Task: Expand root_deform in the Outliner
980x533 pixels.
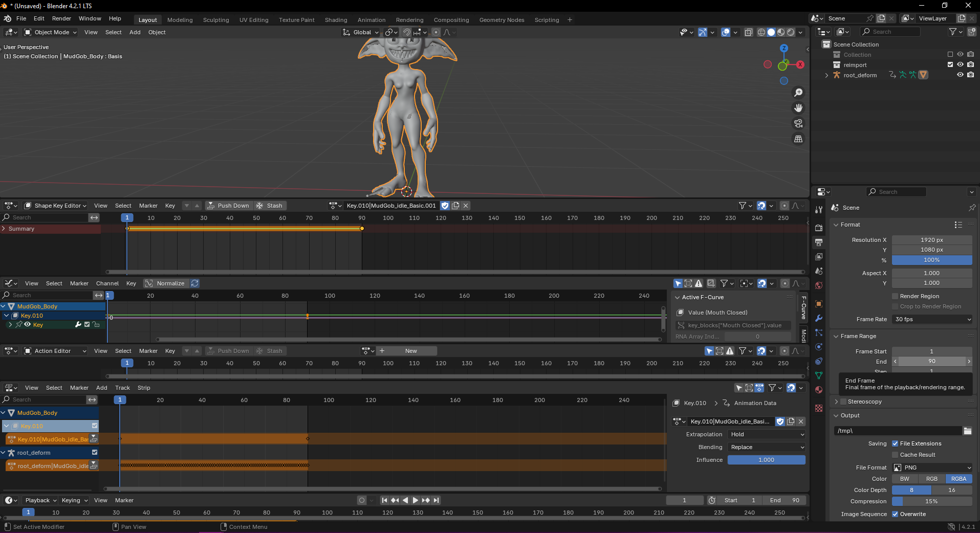Action: [826, 75]
